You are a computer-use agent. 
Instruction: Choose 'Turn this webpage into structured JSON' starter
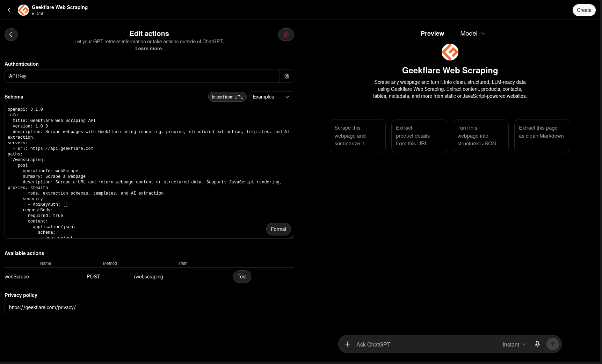coord(481,136)
